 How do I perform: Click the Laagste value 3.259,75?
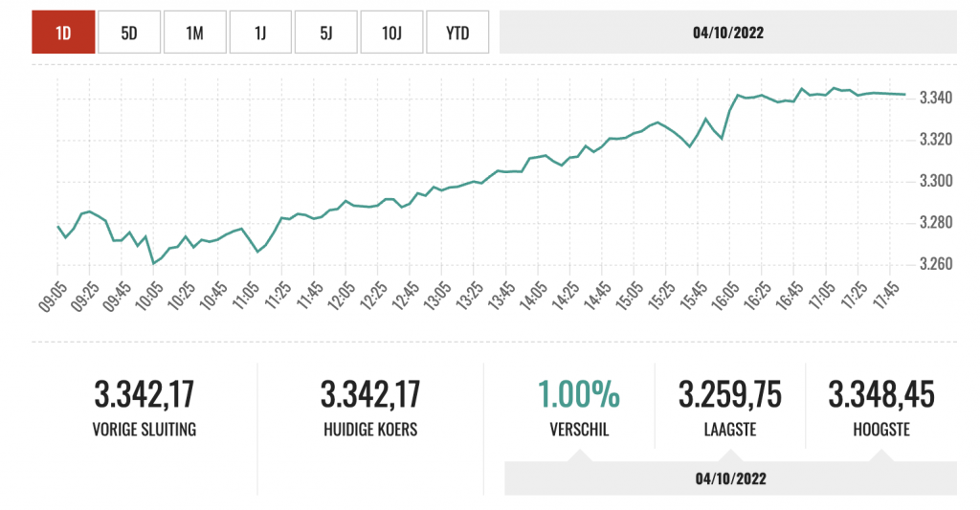[x=730, y=394]
